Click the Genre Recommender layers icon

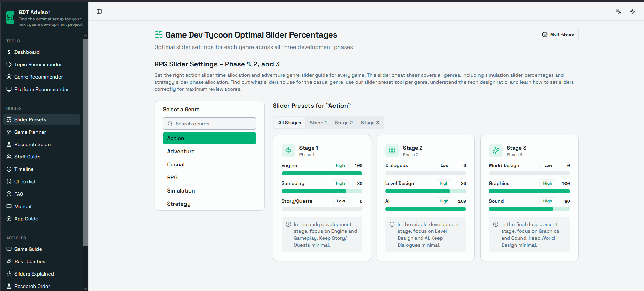tap(9, 77)
